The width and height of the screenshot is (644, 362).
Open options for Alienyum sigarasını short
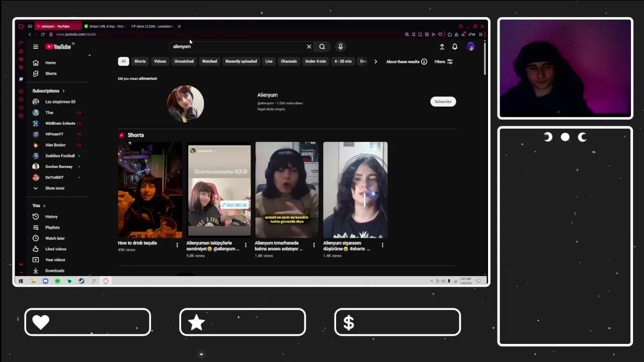point(382,245)
